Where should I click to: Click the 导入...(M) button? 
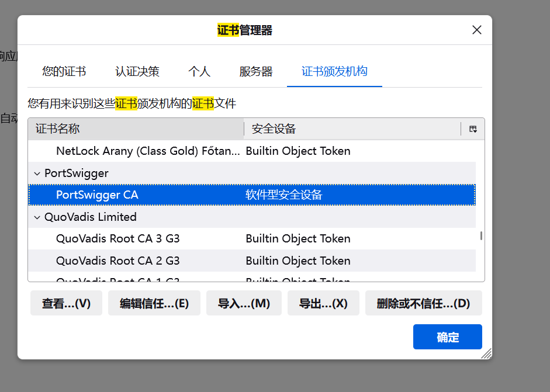point(244,303)
